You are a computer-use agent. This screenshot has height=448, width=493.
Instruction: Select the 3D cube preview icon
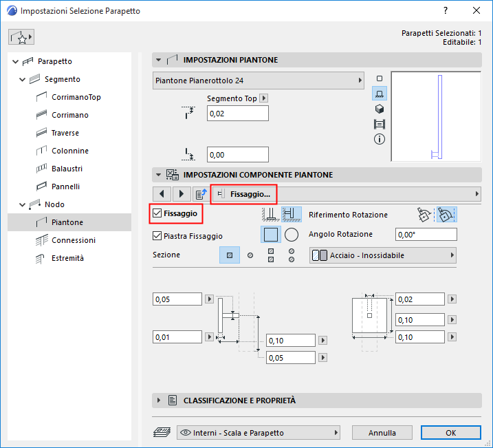[380, 109]
